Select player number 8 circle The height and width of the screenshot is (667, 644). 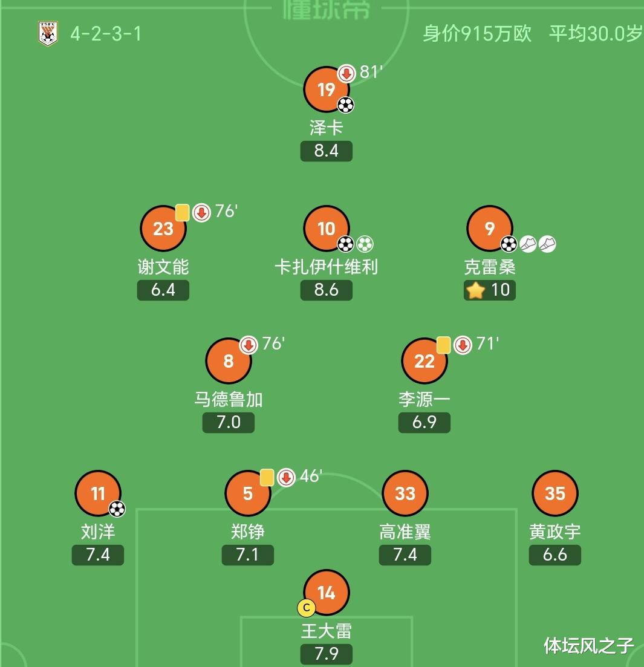229,361
